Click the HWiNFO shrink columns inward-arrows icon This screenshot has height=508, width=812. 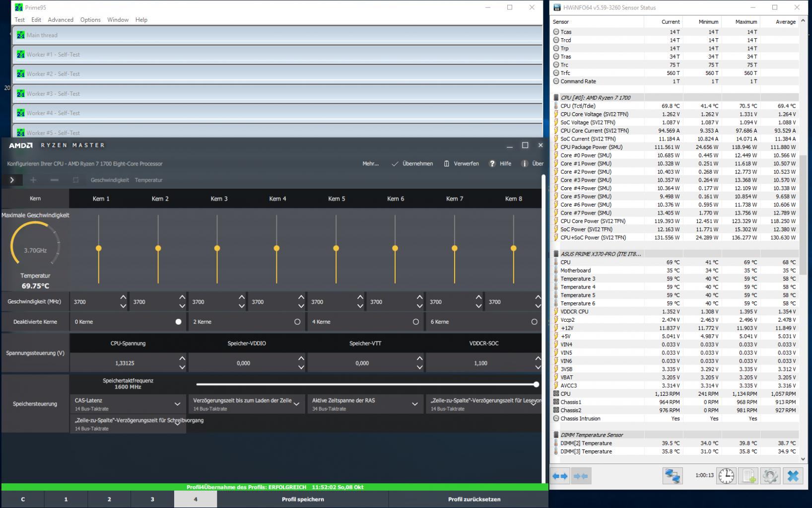(580, 476)
